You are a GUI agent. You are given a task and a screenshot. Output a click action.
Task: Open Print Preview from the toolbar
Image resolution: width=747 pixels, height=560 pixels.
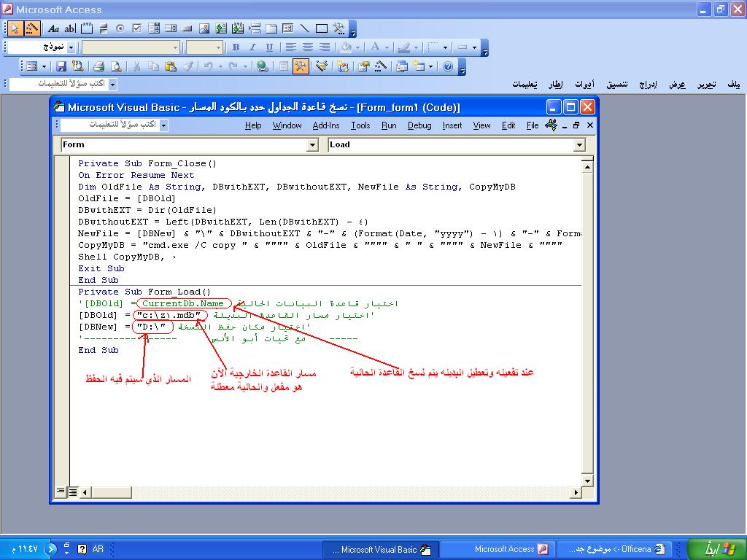click(x=116, y=66)
